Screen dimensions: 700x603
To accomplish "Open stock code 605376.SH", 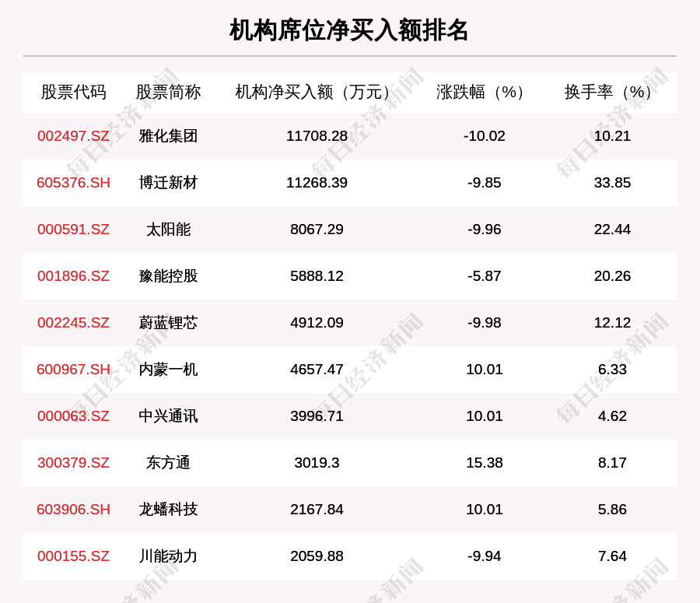I will 74,183.
